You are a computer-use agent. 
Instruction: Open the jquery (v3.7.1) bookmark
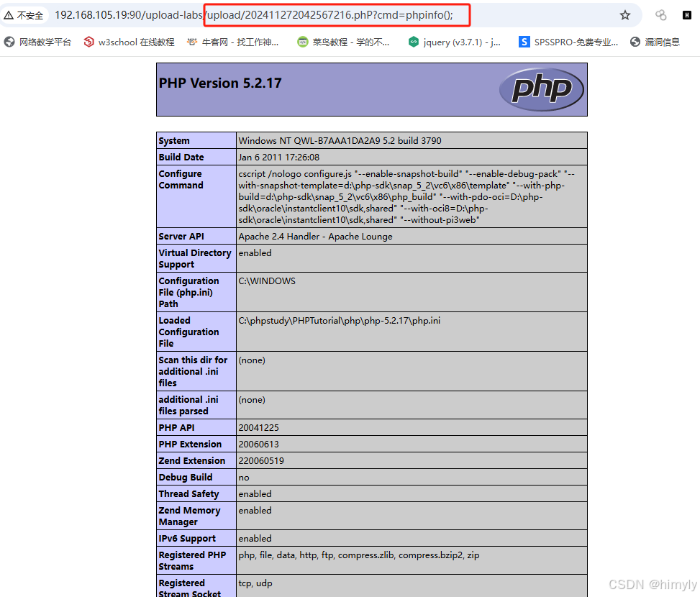tap(455, 42)
